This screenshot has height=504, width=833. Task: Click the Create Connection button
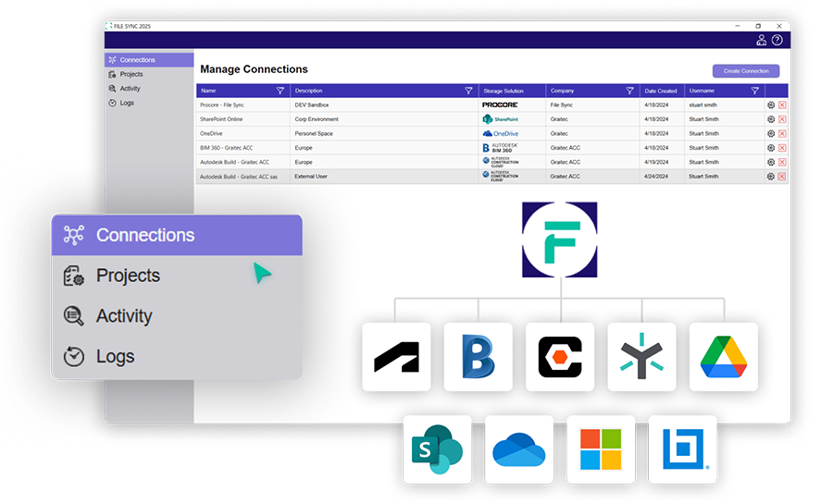point(746,71)
